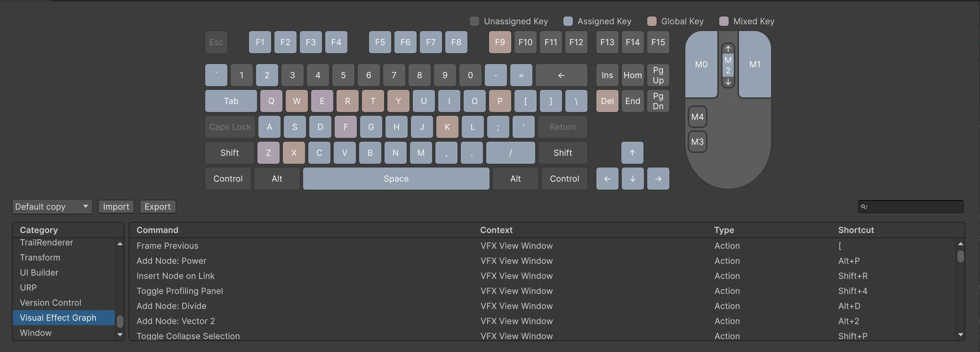Viewport: 980px width, 352px height.
Task: Select the Version Control category
Action: tap(50, 303)
